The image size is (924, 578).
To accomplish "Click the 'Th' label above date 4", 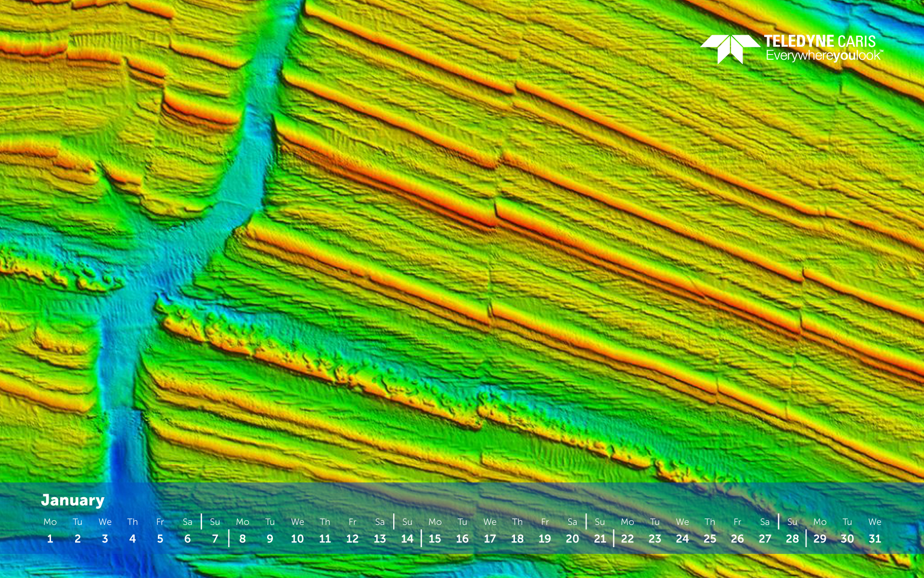I will point(132,522).
